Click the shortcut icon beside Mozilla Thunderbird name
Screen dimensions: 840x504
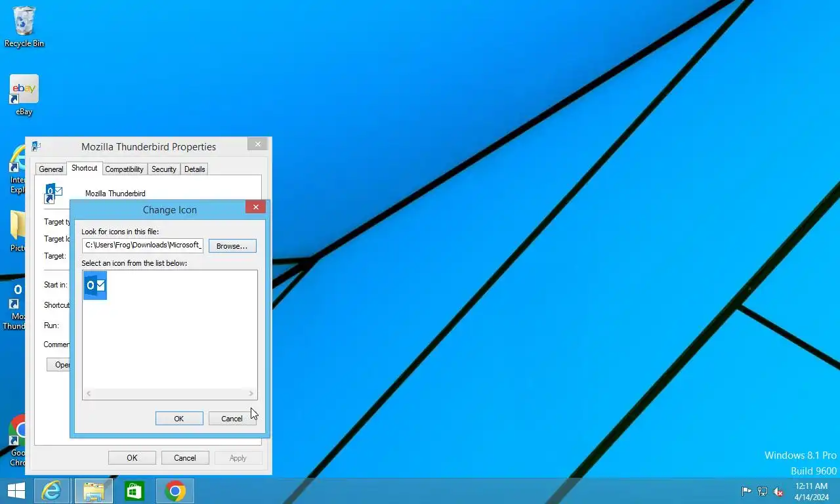(53, 194)
